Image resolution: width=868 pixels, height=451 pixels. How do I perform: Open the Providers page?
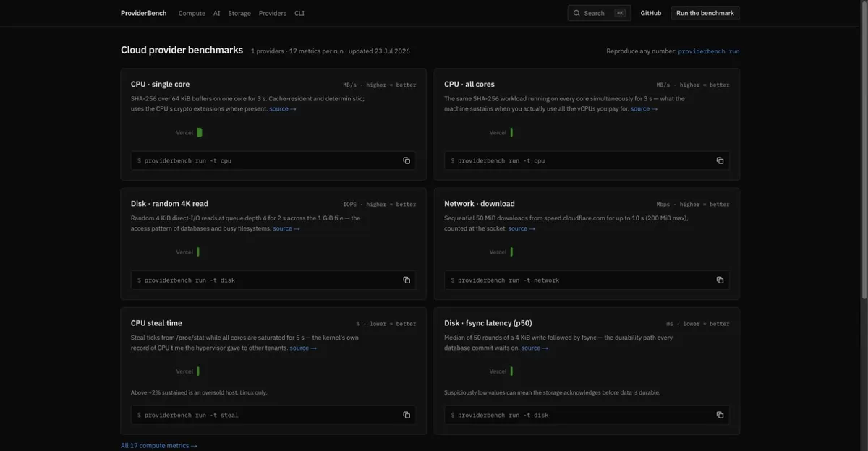pos(273,13)
